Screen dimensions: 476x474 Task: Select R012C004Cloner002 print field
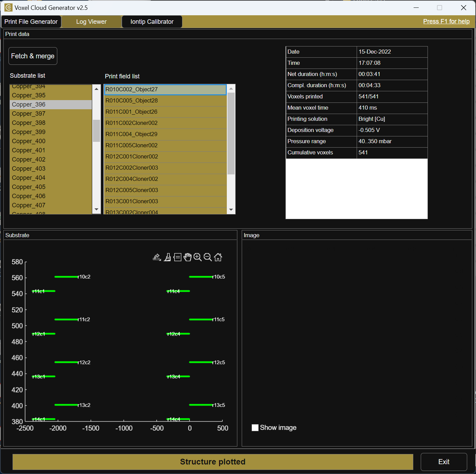pos(165,179)
